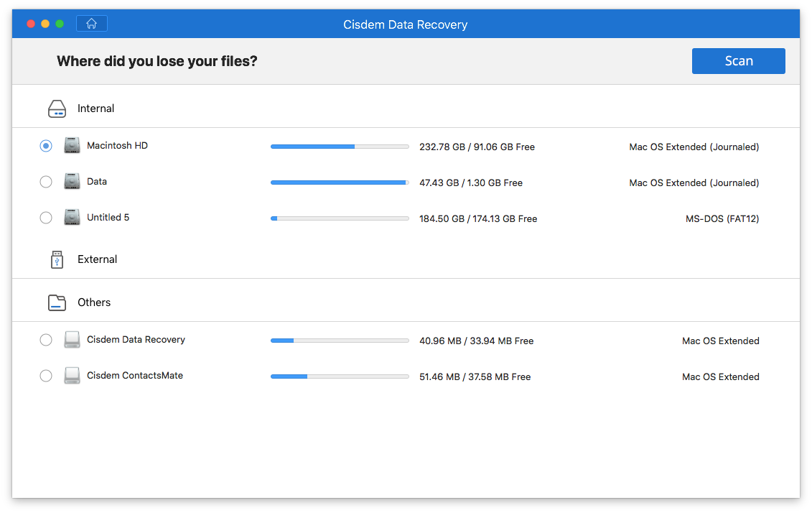Click Data's Mac OS Extended (Journaled) label

[x=694, y=183]
